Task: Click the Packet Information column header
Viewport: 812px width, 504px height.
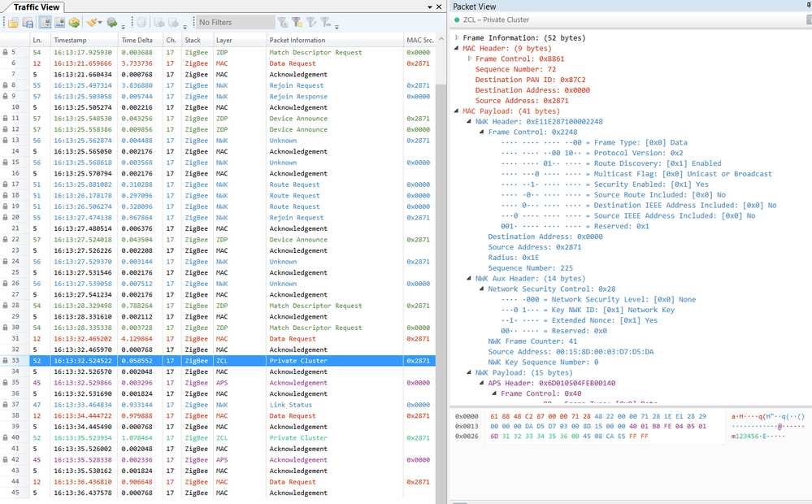Action: [x=297, y=40]
